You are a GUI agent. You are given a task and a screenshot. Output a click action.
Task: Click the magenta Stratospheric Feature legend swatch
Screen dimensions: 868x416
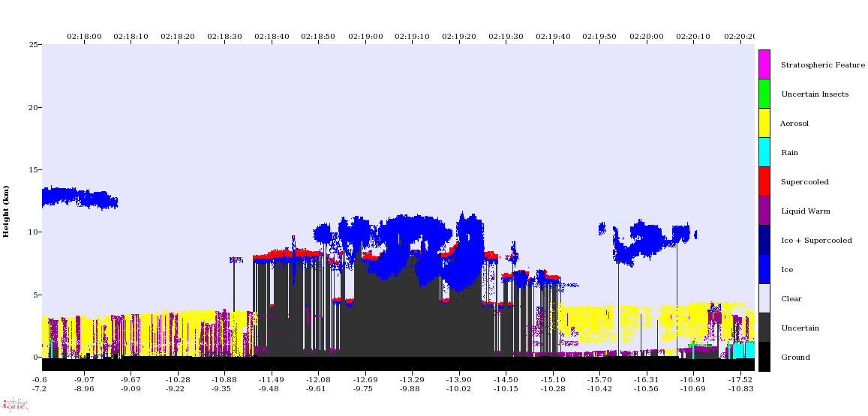pyautogui.click(x=764, y=64)
